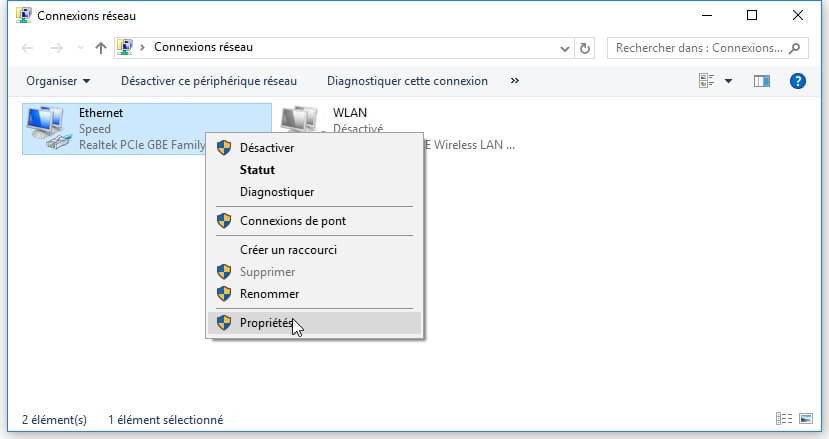
Task: Open the Organiser dropdown menu
Action: click(58, 81)
